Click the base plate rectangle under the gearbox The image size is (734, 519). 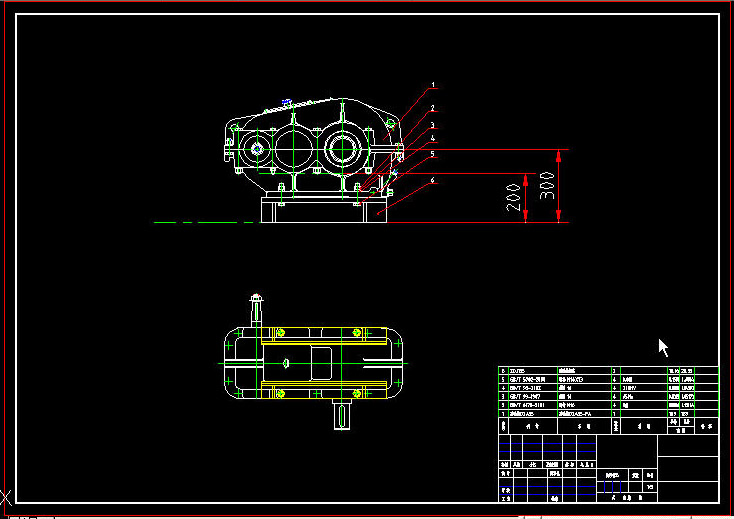tap(323, 210)
